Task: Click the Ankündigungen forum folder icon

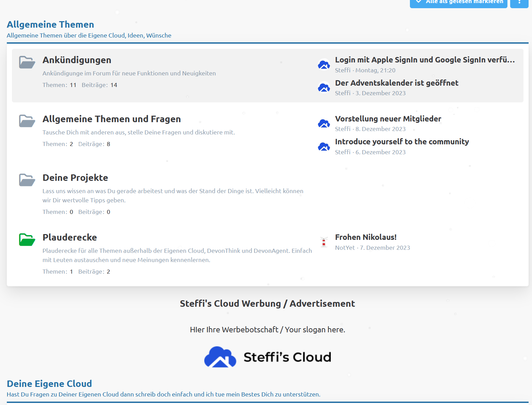Action: 27,62
